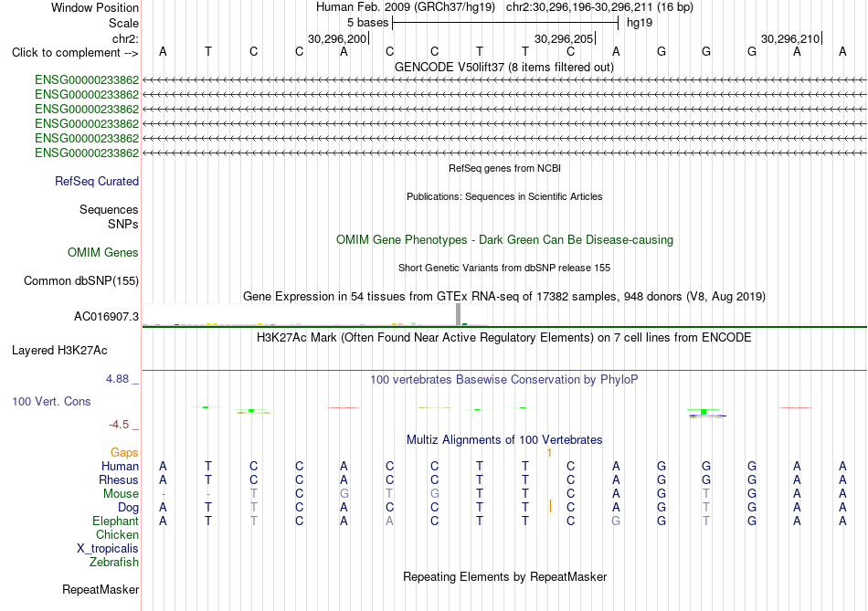Click the pale G mismatch in Elephant row

(x=616, y=521)
